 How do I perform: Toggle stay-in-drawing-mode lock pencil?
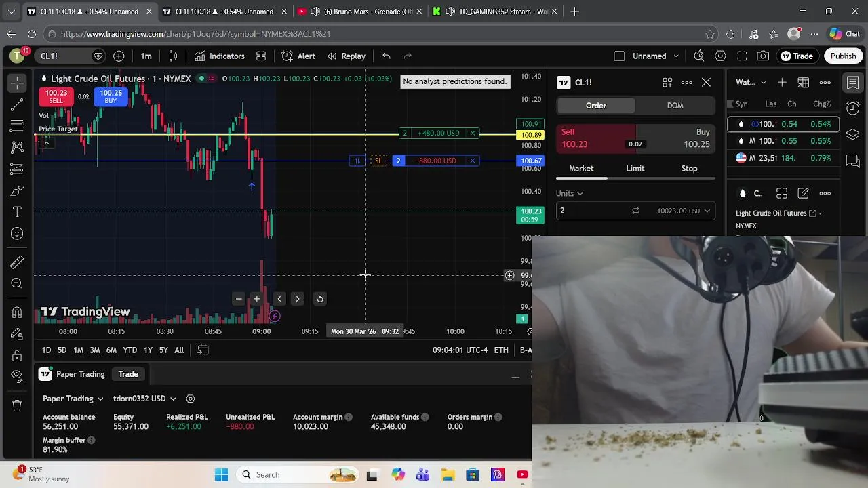(x=17, y=333)
